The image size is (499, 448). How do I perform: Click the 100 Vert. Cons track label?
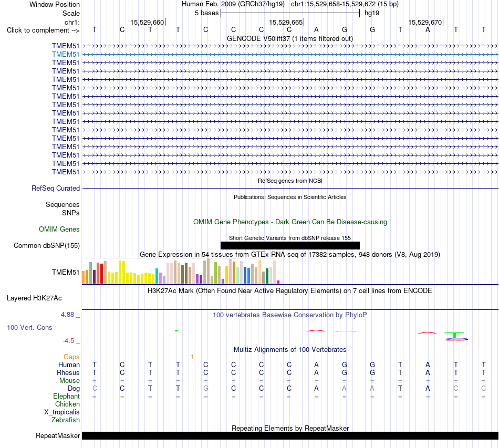point(29,327)
